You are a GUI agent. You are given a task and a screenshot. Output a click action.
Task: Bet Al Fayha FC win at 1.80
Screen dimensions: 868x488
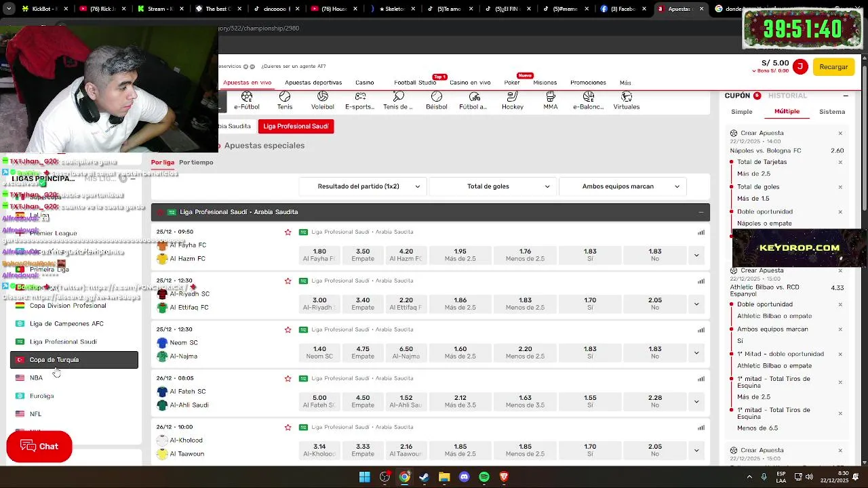coord(319,256)
